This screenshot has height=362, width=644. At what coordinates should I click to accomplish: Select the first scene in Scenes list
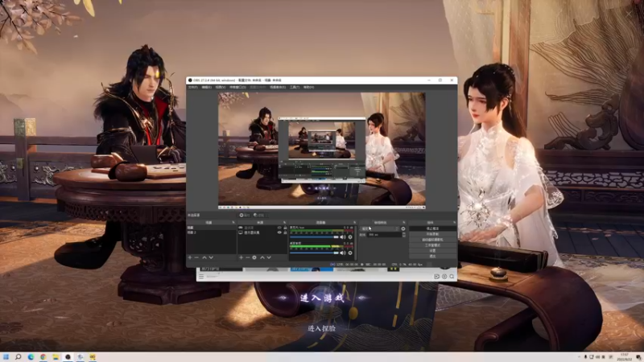(211, 228)
